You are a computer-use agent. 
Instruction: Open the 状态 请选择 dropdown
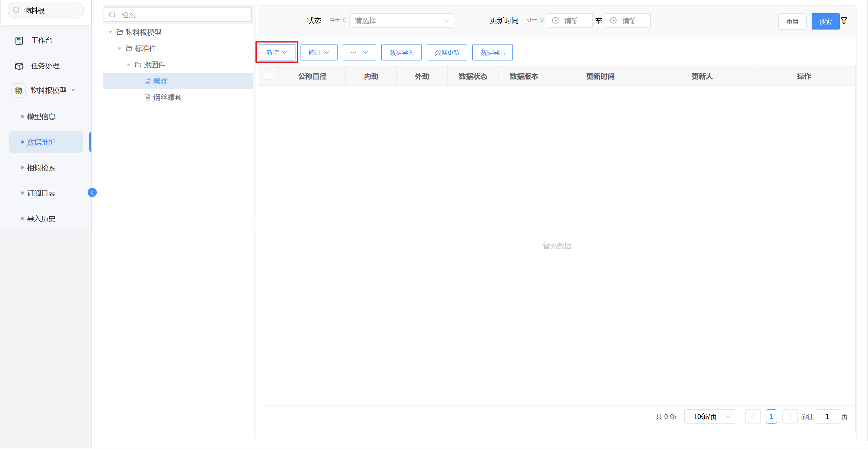click(401, 21)
